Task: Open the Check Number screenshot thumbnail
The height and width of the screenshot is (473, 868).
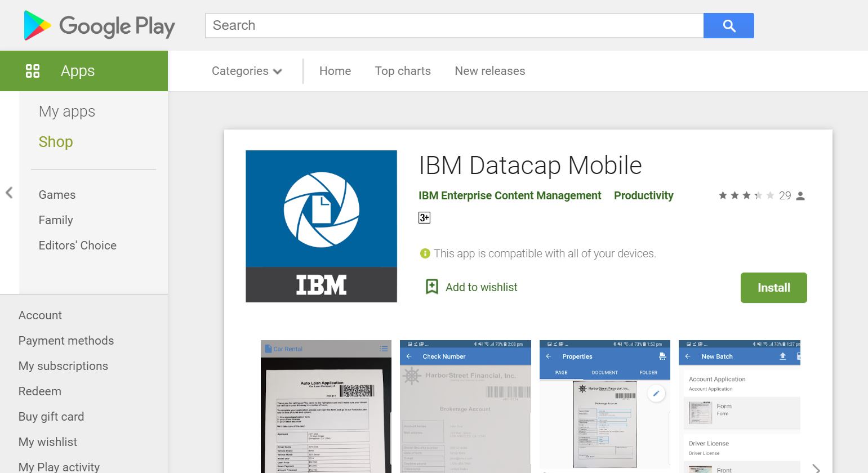Action: coord(465,407)
